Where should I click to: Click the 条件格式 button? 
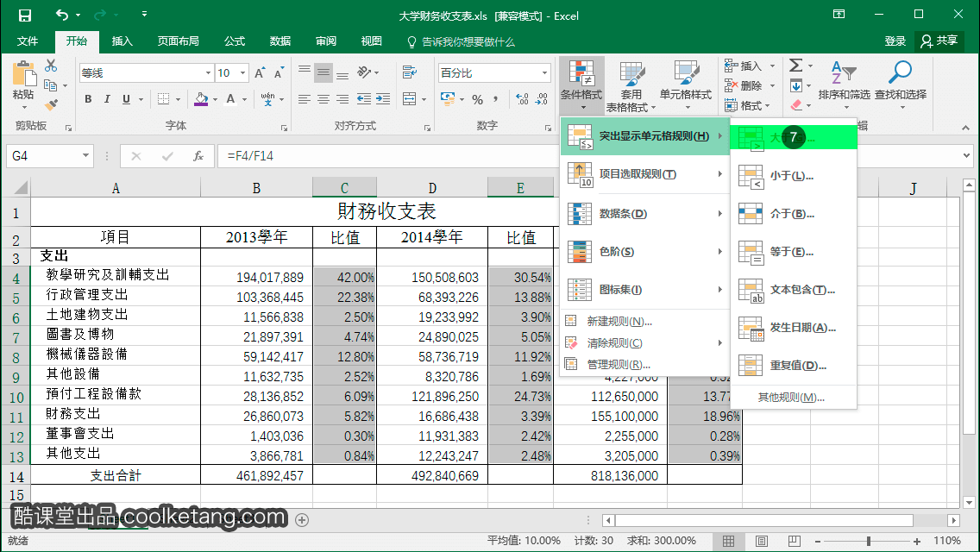pos(581,86)
